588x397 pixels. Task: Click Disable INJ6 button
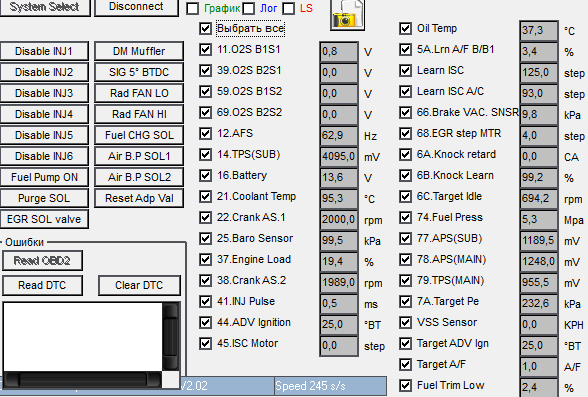click(44, 156)
